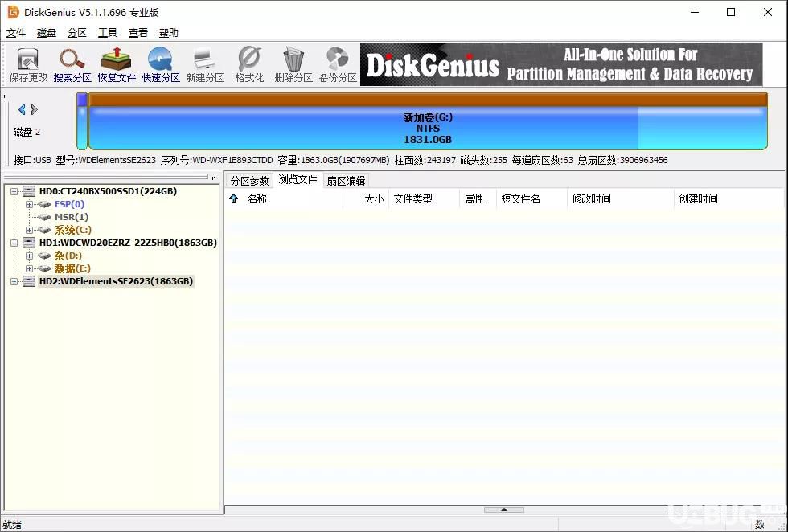The height and width of the screenshot is (532, 788).
Task: Switch to the 分区参数 tab
Action: (x=250, y=181)
